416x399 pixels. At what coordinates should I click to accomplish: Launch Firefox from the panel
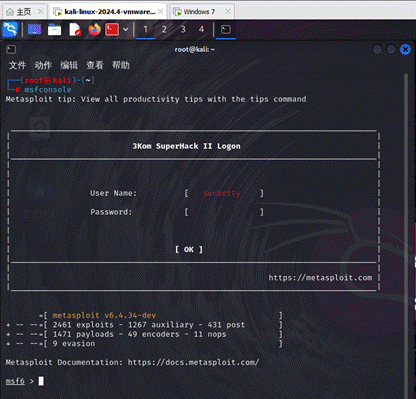[94, 30]
